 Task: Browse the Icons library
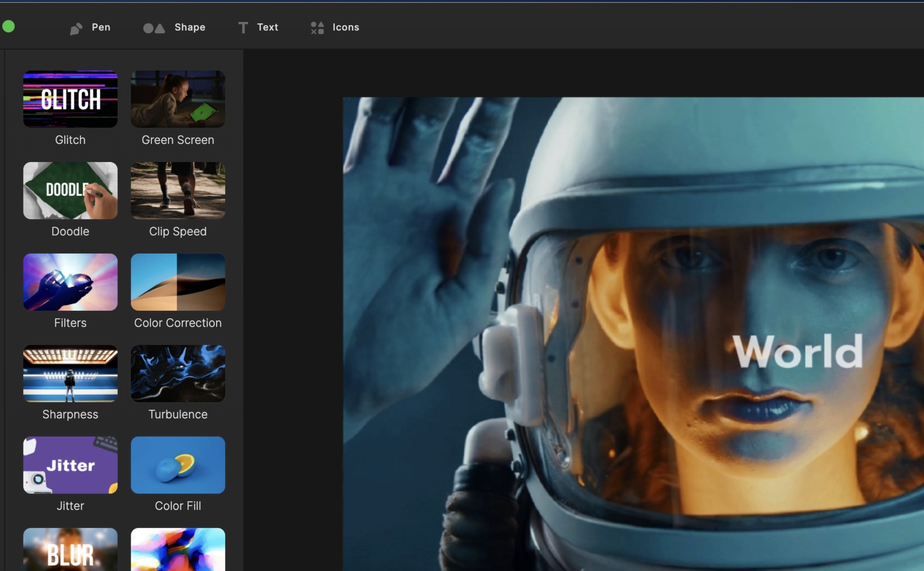pyautogui.click(x=336, y=28)
